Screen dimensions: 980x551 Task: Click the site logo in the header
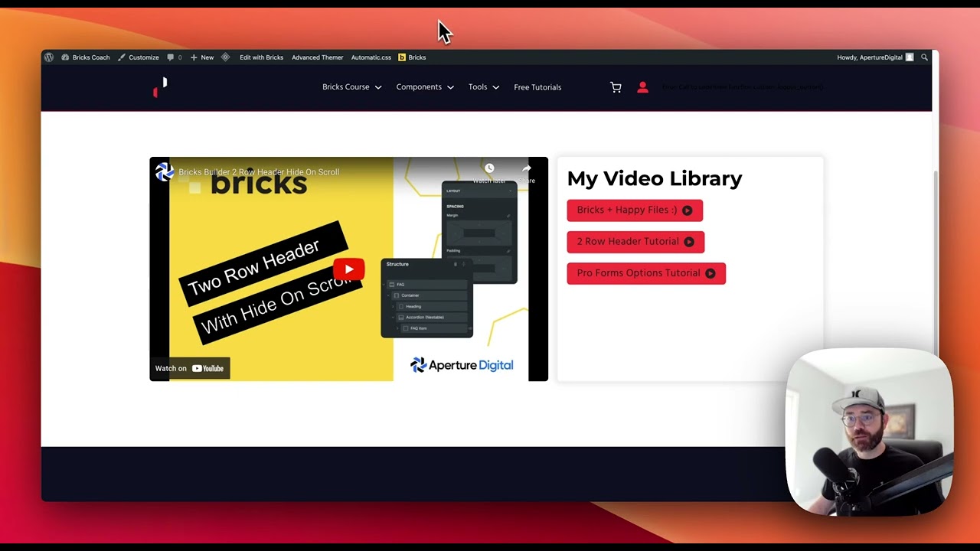(160, 87)
